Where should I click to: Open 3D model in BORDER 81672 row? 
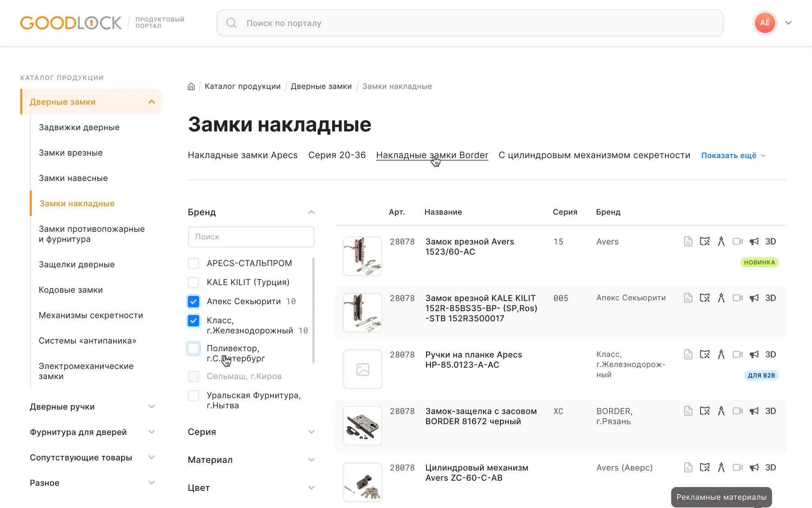pyautogui.click(x=770, y=411)
